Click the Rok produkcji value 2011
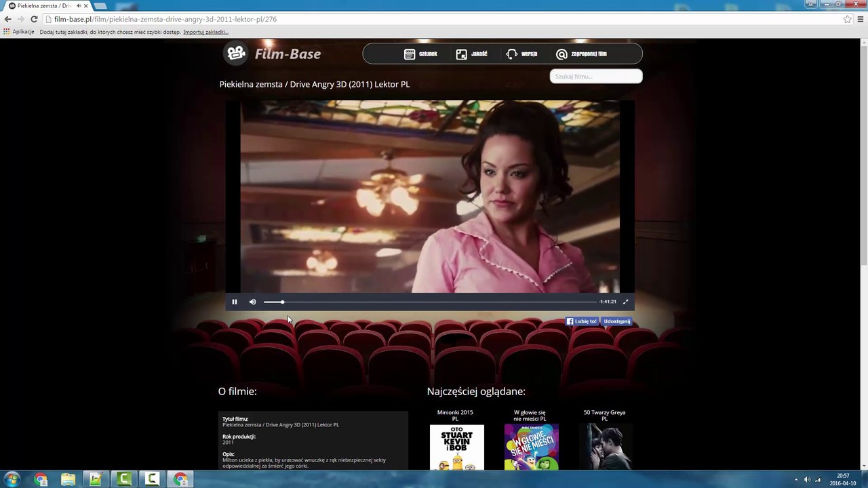This screenshot has width=868, height=488. pos(228,443)
